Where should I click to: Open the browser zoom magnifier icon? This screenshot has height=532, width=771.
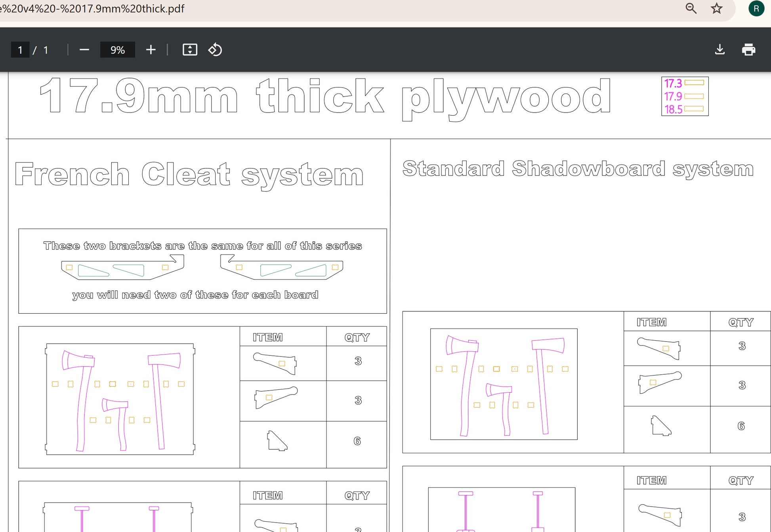[x=691, y=8]
